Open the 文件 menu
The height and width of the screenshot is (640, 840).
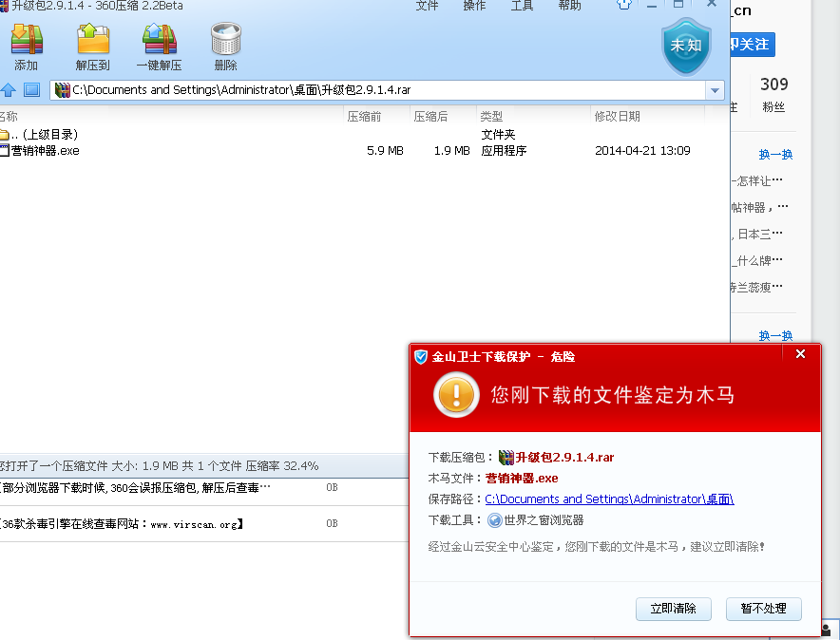coord(429,5)
